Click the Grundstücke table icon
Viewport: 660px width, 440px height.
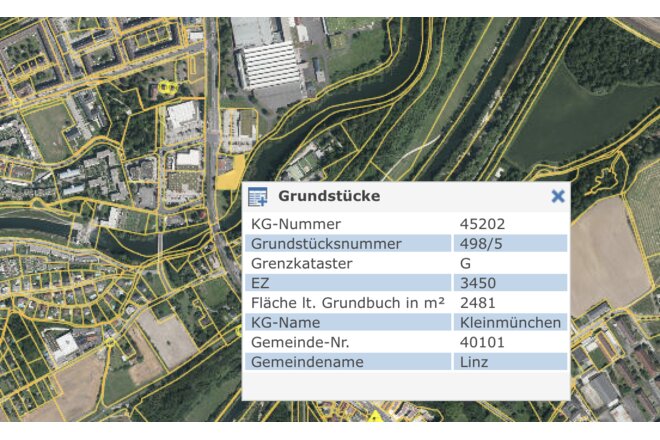tap(258, 197)
